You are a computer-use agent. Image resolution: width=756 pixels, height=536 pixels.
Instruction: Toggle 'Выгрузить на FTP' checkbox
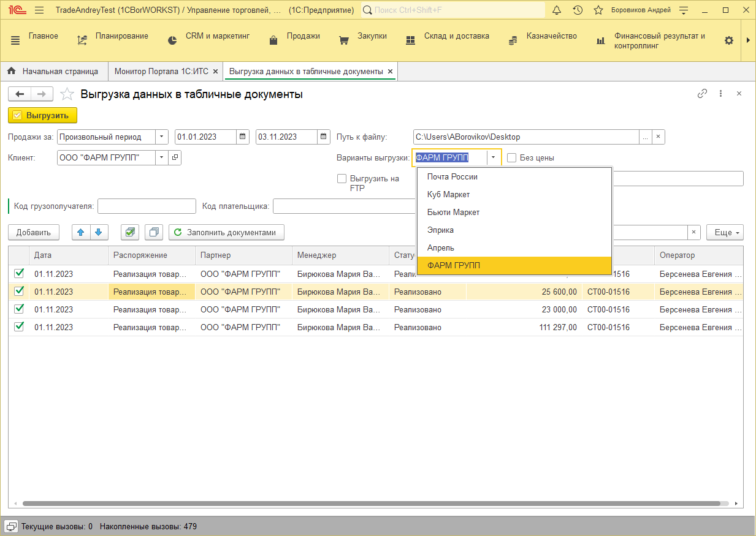342,179
